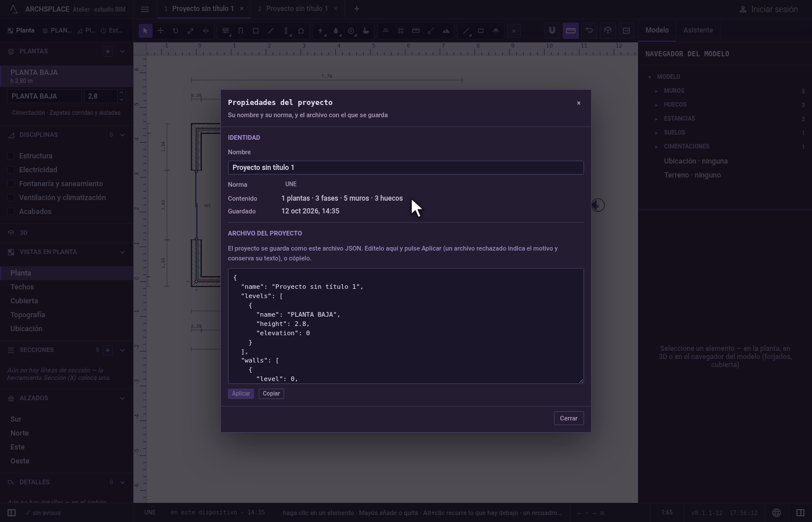Increase the floor height stepper

[x=121, y=93]
